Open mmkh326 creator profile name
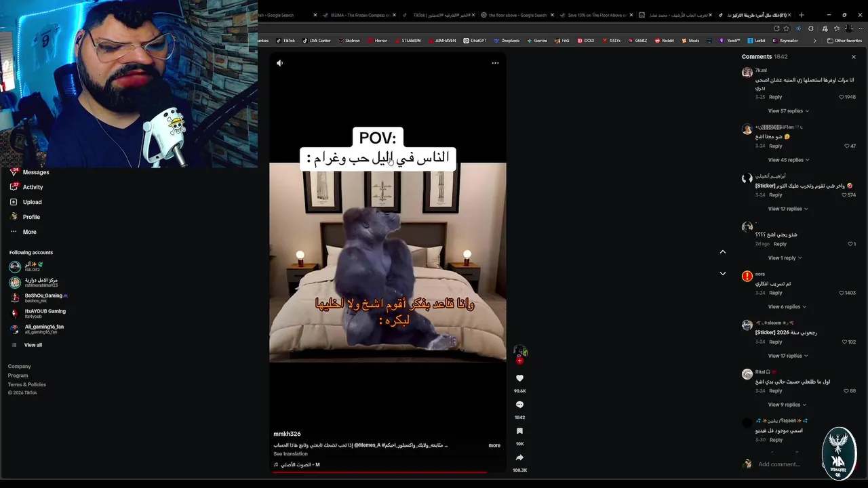The image size is (868, 488). (x=287, y=434)
